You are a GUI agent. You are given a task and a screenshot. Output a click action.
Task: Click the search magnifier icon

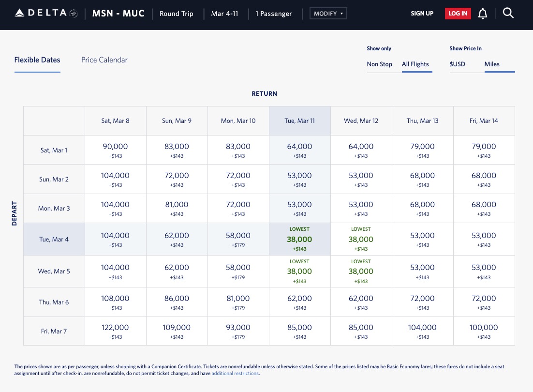(x=508, y=14)
